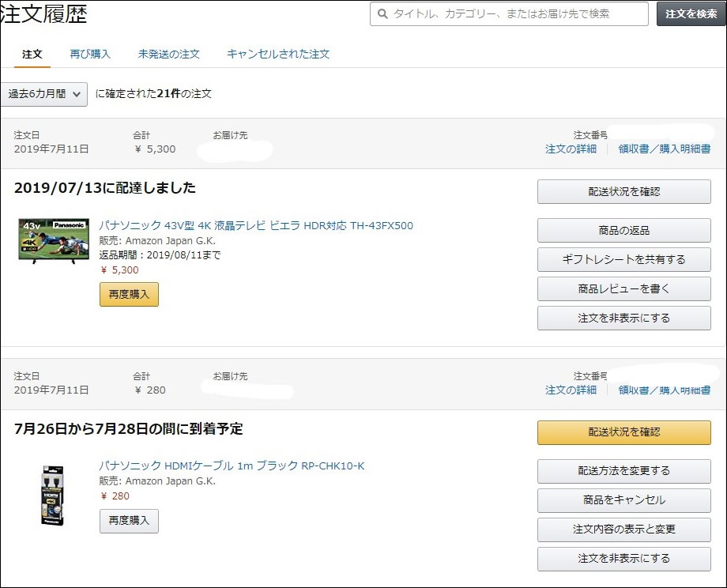727x588 pixels.
Task: Expand the 過去6カ月間 period dropdown
Action: 43,94
